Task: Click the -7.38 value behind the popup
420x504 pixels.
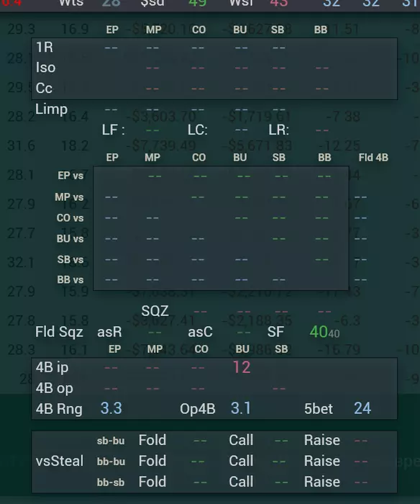Action: [343, 117]
